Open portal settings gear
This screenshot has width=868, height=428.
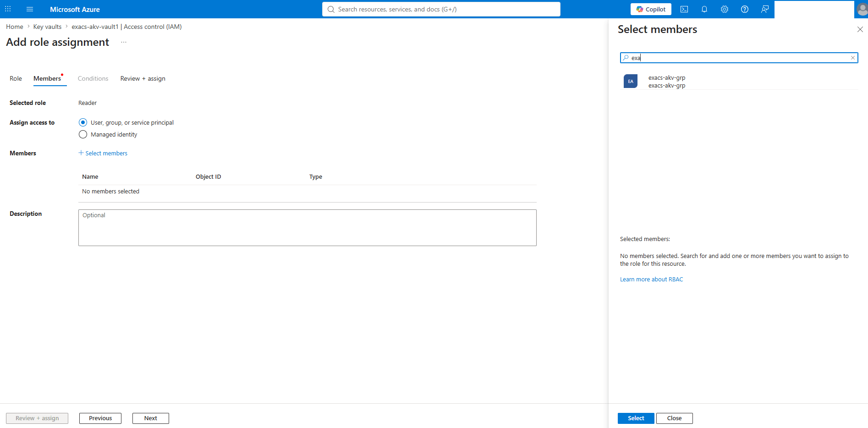point(725,9)
